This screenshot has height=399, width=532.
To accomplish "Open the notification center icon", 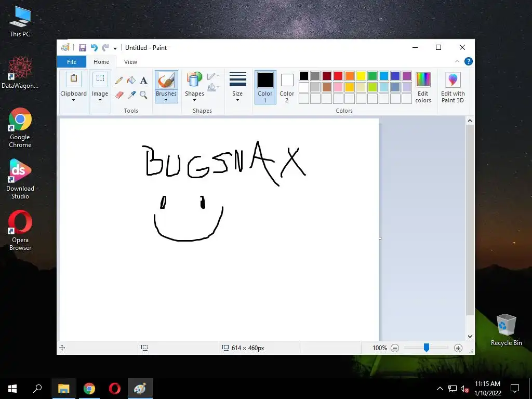I will coord(515,389).
